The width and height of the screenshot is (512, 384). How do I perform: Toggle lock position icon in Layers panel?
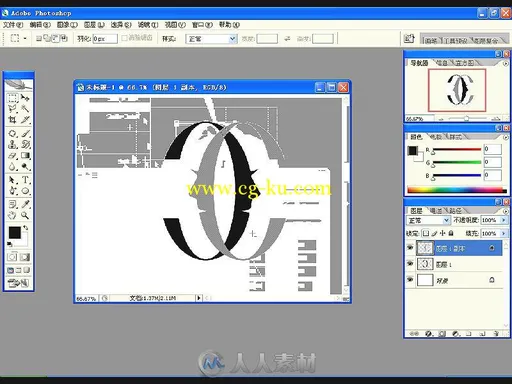443,233
